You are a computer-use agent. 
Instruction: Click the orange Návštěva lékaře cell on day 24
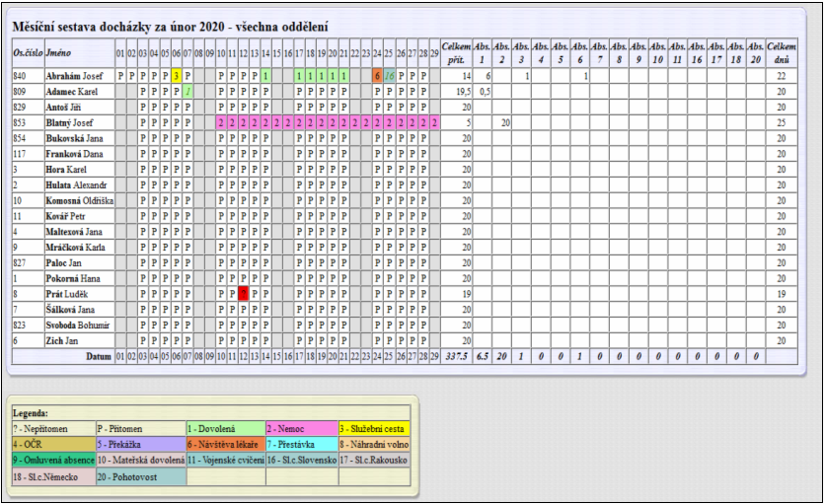378,76
